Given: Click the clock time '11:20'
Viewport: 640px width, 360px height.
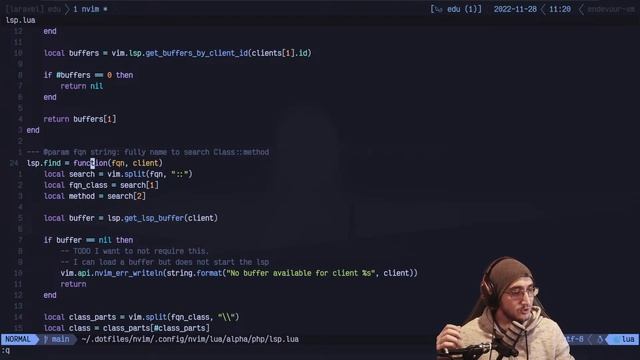Looking at the screenshot, I should point(560,9).
